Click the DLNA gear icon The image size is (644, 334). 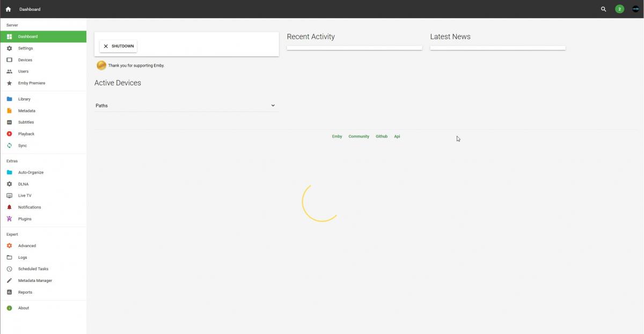[x=9, y=184]
